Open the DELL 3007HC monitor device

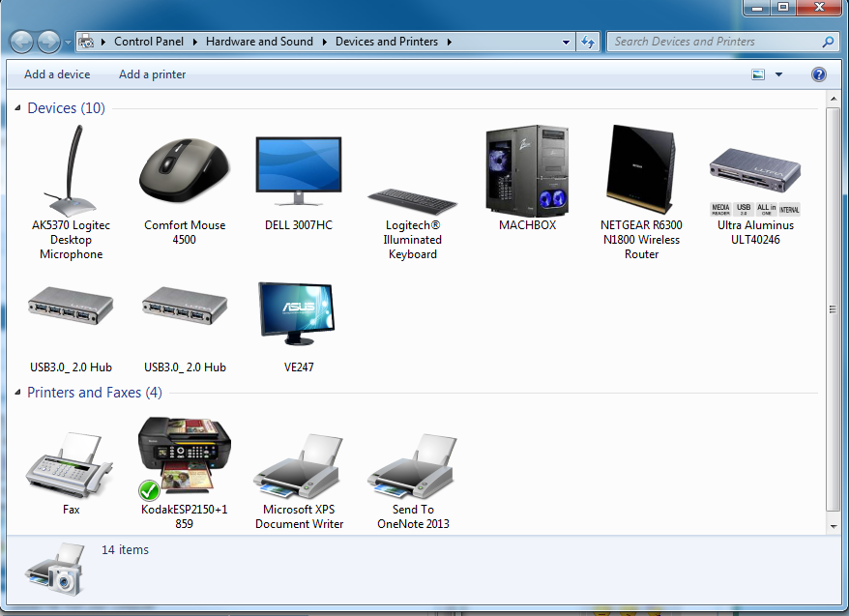click(x=298, y=169)
